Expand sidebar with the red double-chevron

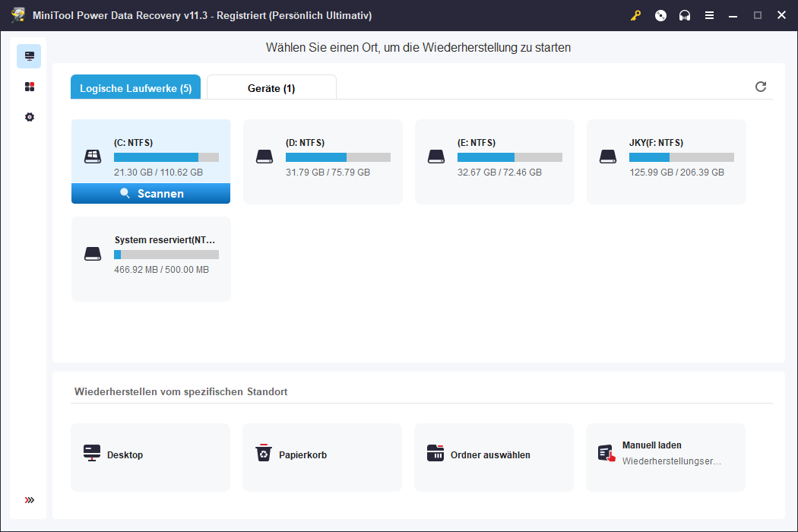point(30,500)
